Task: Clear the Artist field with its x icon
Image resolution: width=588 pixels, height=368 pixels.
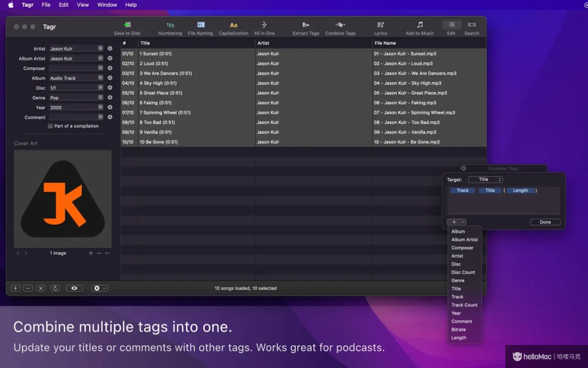Action: click(110, 48)
